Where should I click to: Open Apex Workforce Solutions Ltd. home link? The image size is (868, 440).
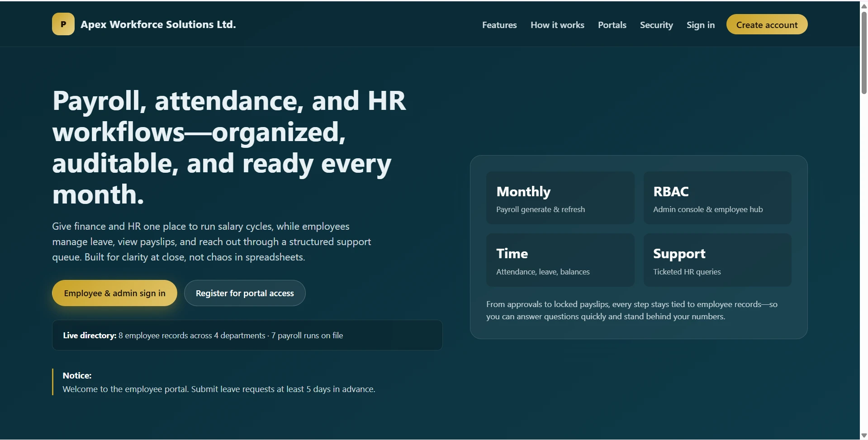pyautogui.click(x=158, y=24)
